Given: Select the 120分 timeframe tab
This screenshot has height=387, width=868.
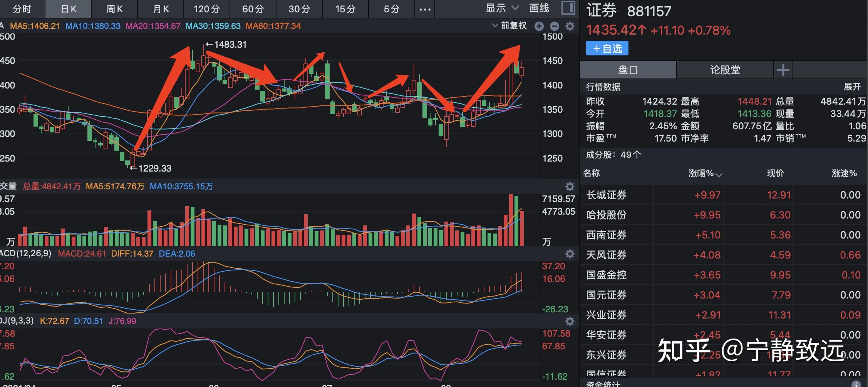Looking at the screenshot, I should pos(207,9).
